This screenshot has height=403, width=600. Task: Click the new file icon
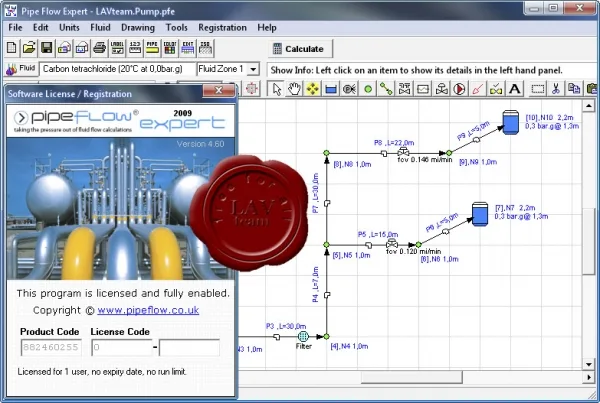pyautogui.click(x=11, y=49)
